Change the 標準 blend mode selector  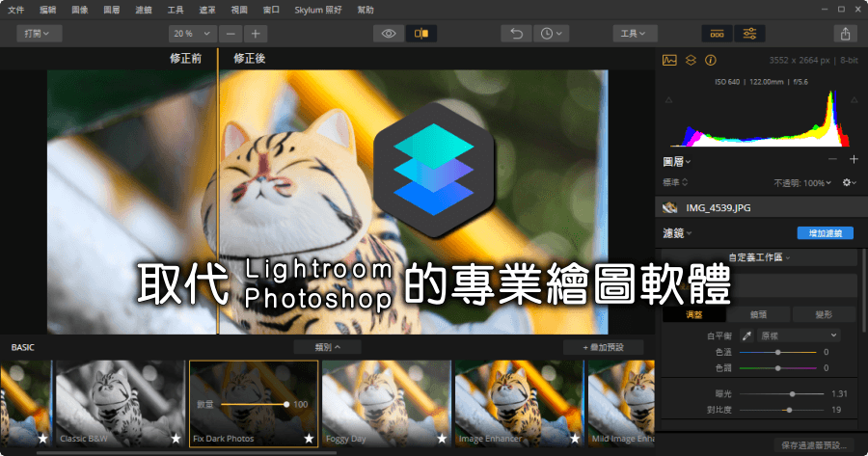point(675,182)
